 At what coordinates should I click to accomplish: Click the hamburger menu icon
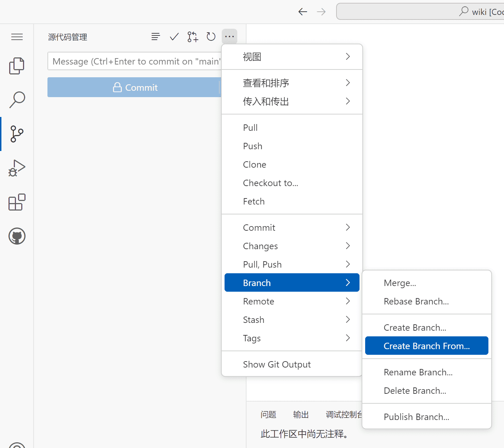(17, 37)
